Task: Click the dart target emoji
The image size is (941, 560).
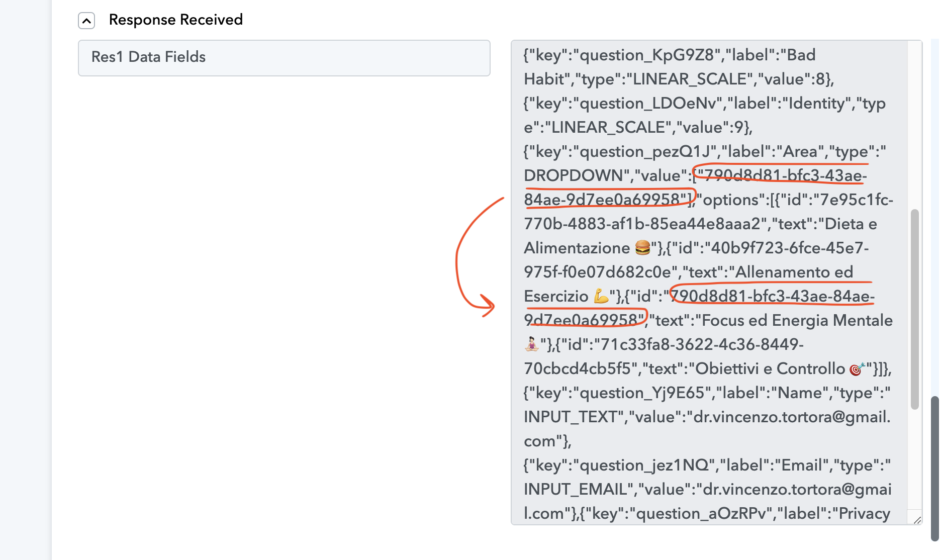Action: pos(857,368)
